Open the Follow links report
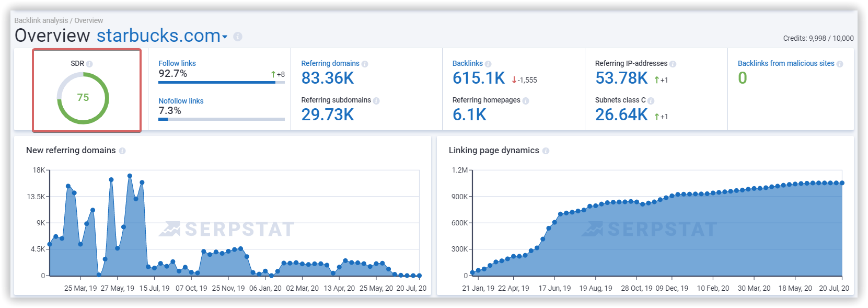The height and width of the screenshot is (308, 868). pyautogui.click(x=177, y=63)
